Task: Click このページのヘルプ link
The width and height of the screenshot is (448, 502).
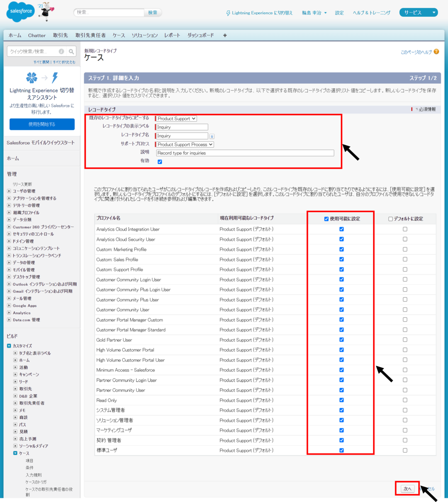Action: (416, 52)
